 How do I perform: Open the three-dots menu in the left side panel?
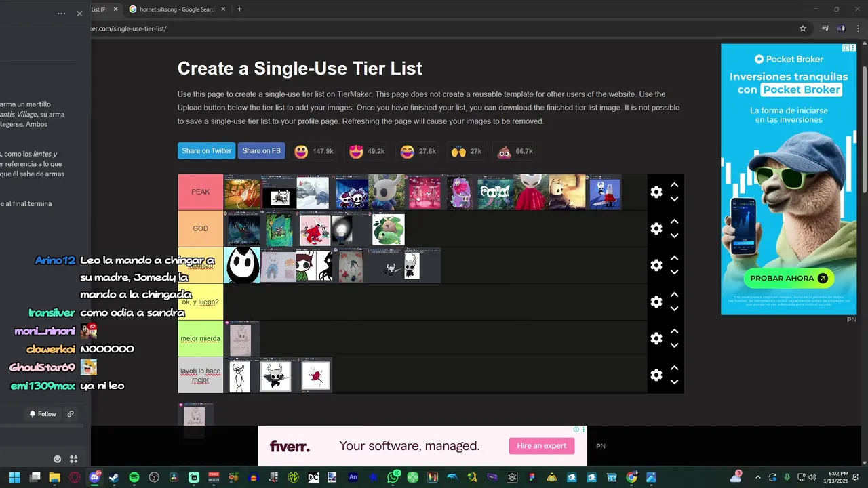tap(62, 14)
